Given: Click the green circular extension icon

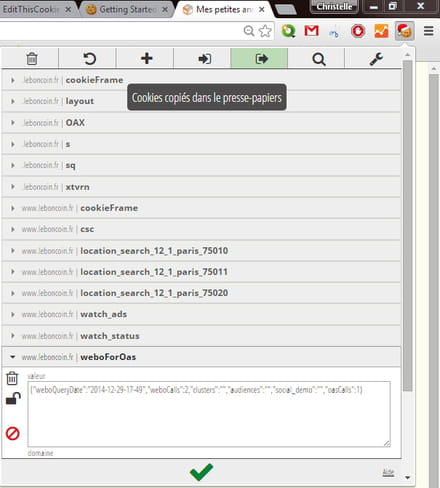Looking at the screenshot, I should 288,31.
